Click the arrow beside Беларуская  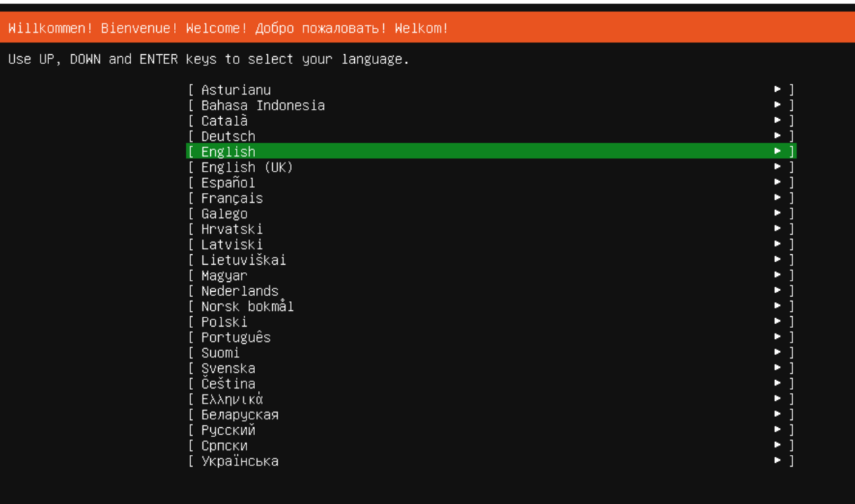778,415
